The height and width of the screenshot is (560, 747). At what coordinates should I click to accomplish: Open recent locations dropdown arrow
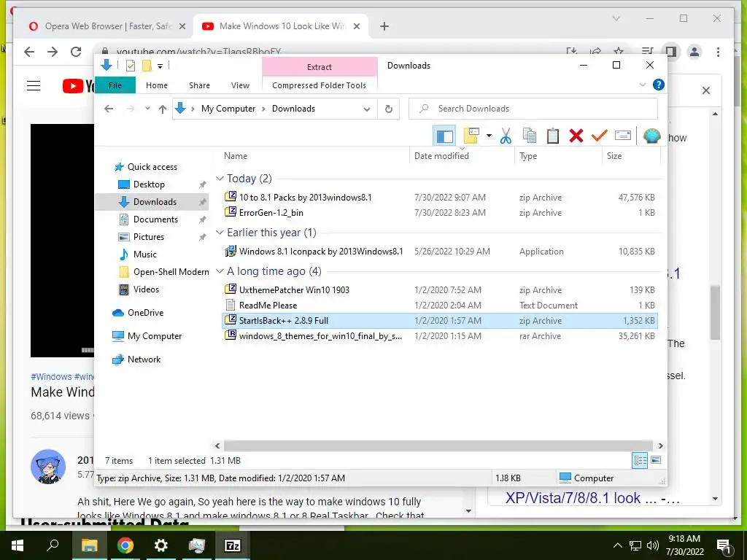147,109
